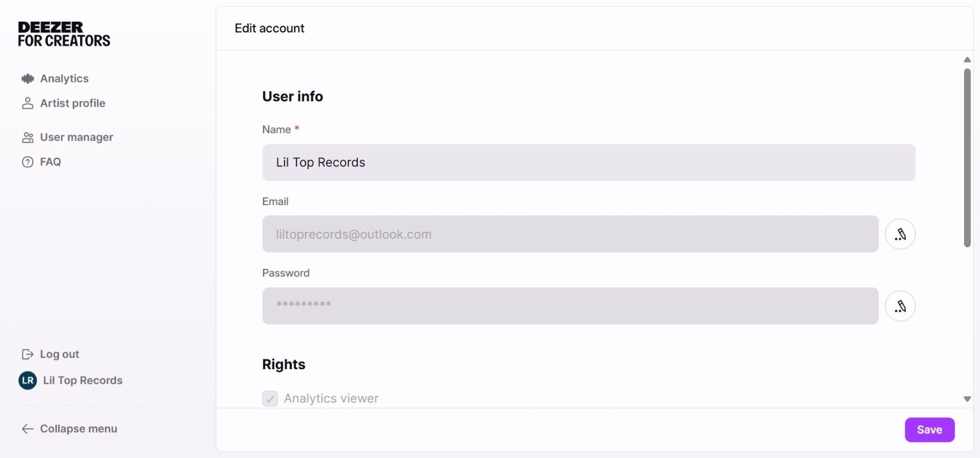Screen dimensions: 980x458
Task: Click the User manager people icon
Action: coord(27,137)
